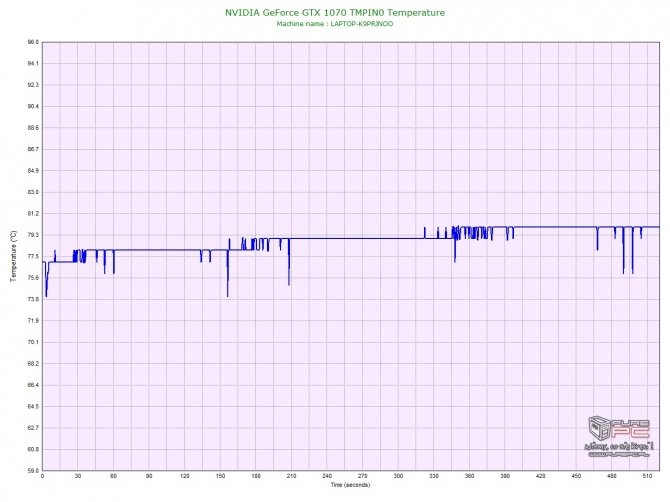
Task: Click the 81.2 temperature tick label
Action: coord(33,213)
